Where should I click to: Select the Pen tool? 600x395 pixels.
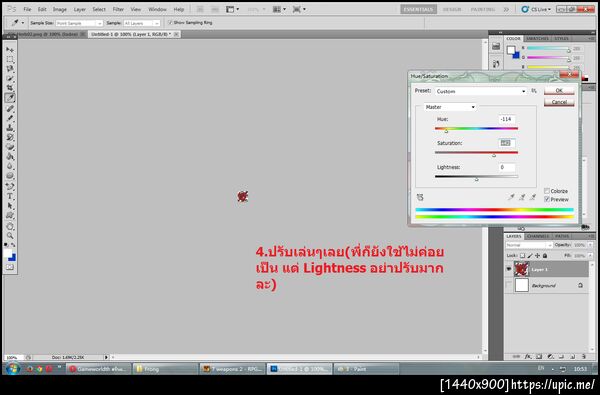(x=10, y=186)
